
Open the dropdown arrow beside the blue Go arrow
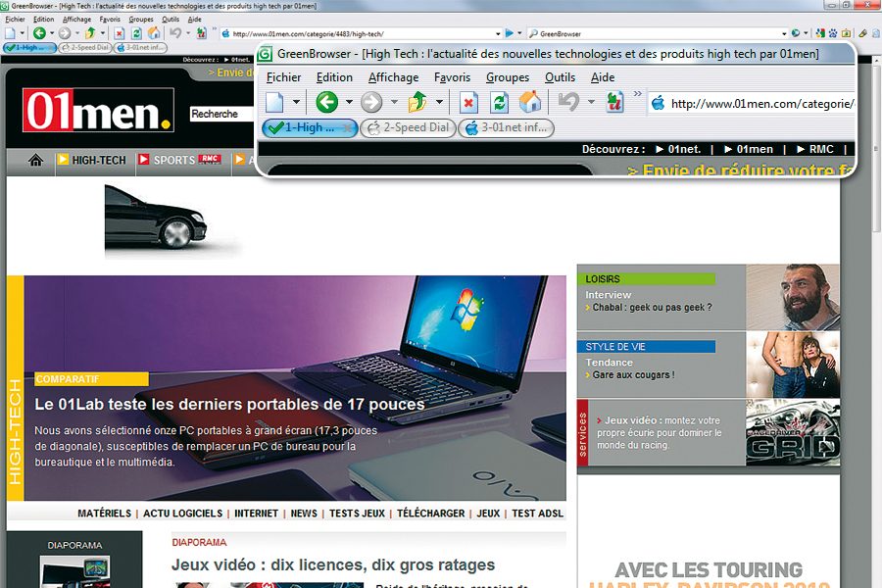pyautogui.click(x=519, y=33)
